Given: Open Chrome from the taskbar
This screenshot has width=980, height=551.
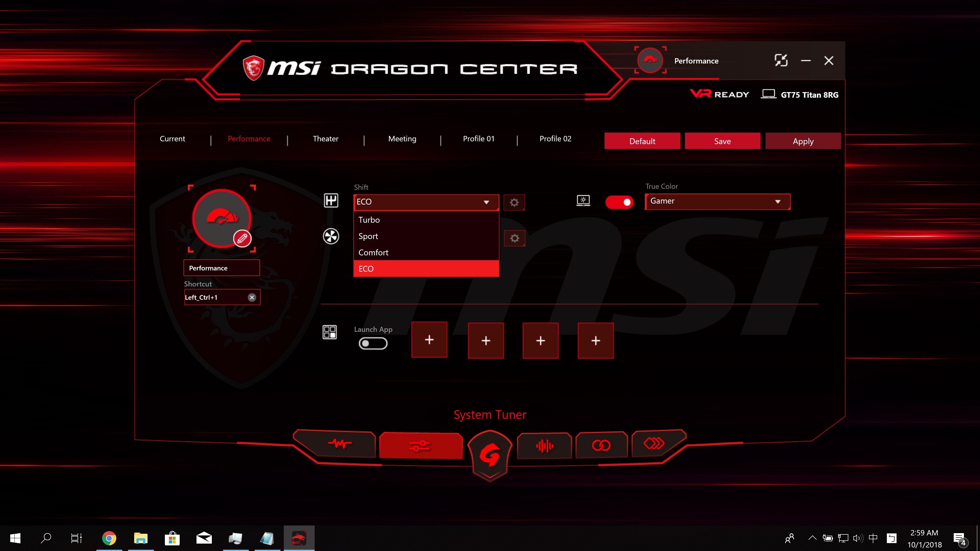Looking at the screenshot, I should (109, 538).
